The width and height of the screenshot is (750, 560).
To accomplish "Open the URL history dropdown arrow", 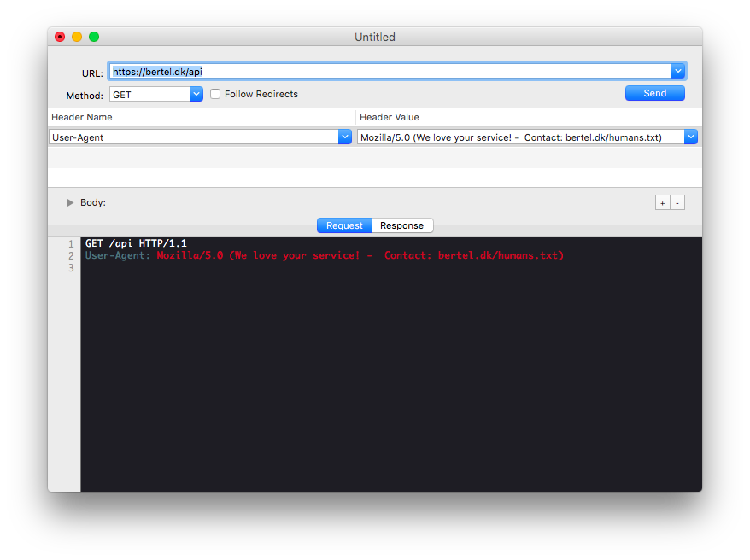I will pos(677,70).
